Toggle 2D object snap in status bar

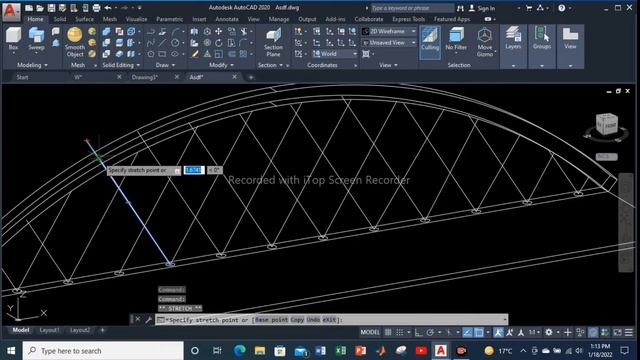click(x=479, y=332)
